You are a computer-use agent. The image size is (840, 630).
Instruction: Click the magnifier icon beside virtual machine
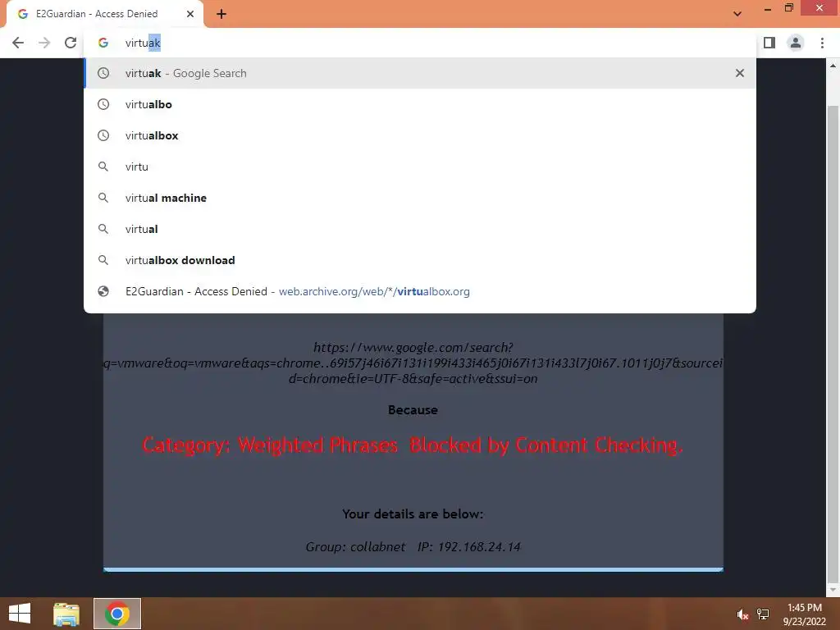(x=103, y=198)
